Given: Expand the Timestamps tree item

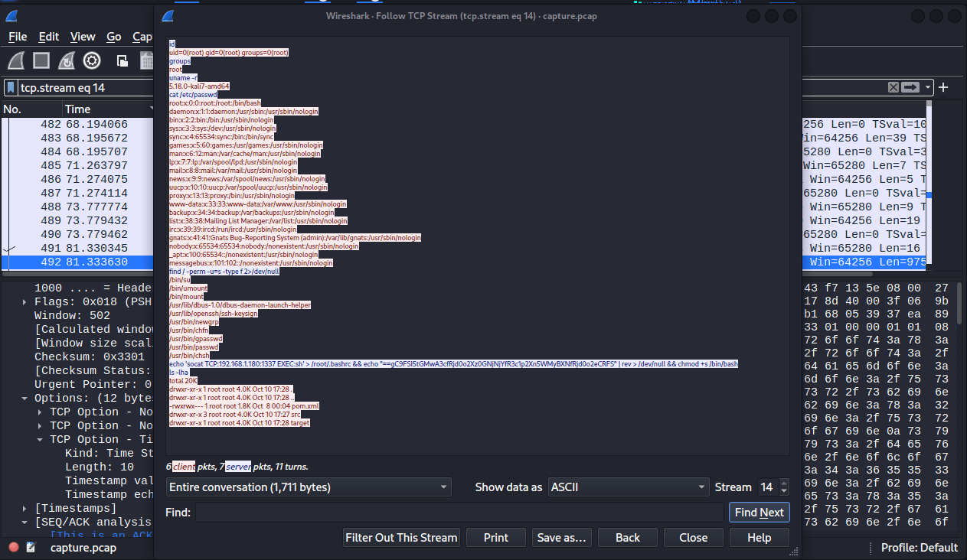Looking at the screenshot, I should point(27,509).
